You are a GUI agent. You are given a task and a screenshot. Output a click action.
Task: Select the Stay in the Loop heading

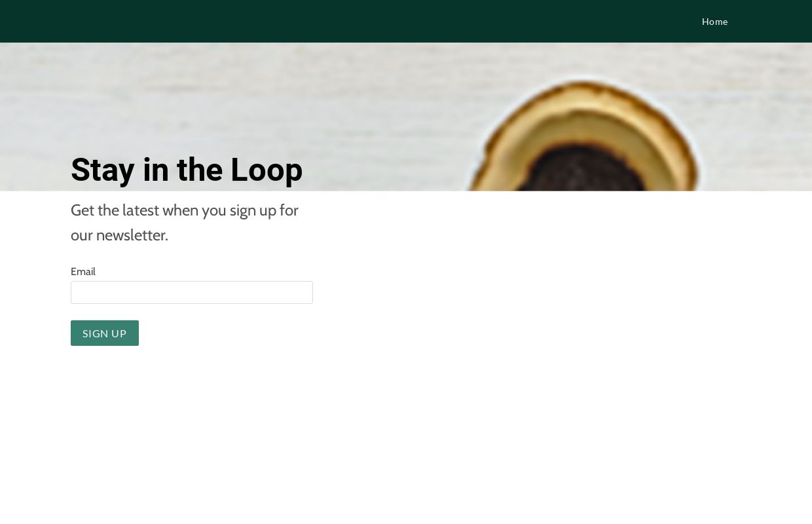[187, 170]
